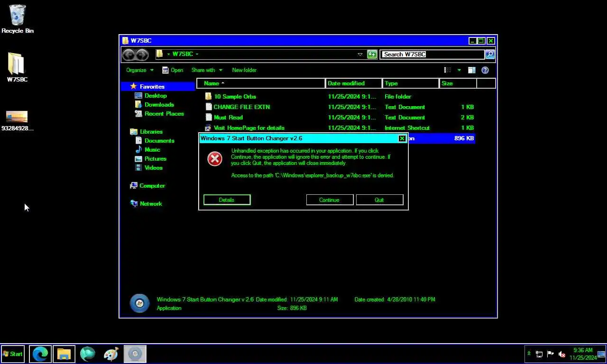Close the Start Button Changer error dialog
607x364 pixels.
402,138
